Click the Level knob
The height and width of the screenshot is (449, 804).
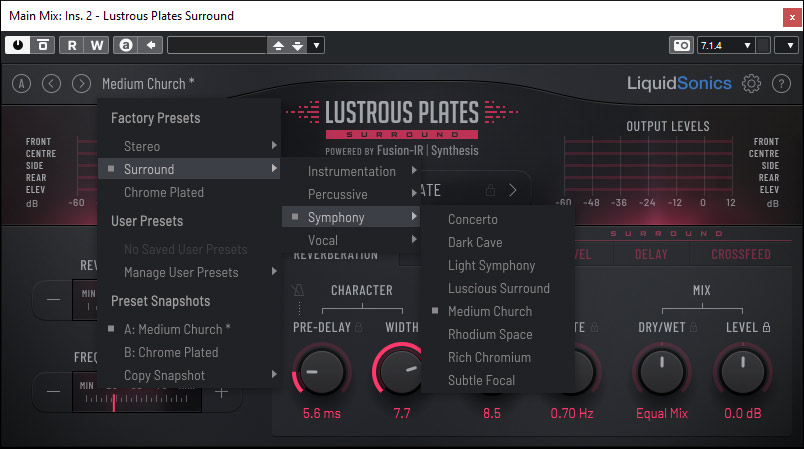point(742,372)
